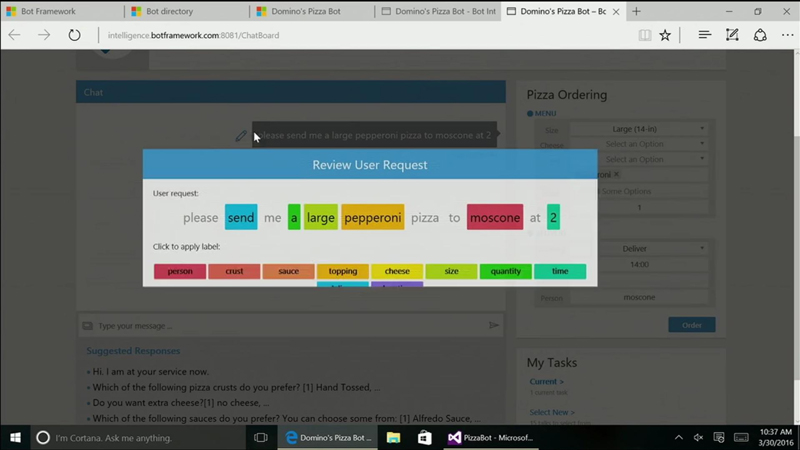
Task: Open the Deliver dropdown
Action: (x=639, y=248)
